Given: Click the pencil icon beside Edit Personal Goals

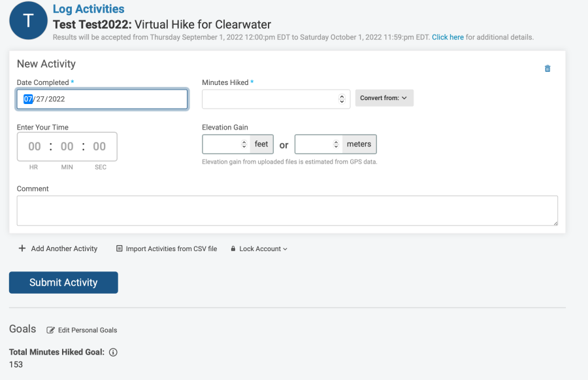Looking at the screenshot, I should pos(50,330).
